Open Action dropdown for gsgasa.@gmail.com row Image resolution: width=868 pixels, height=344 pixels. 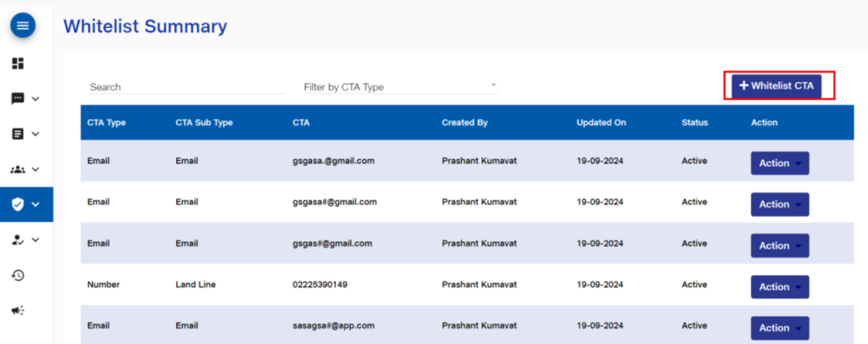coord(780,164)
